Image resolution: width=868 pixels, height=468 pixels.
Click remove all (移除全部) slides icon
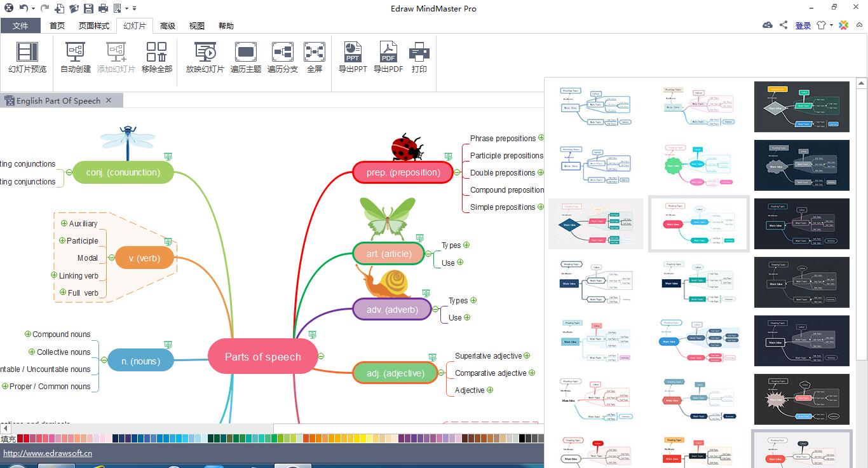[156, 58]
